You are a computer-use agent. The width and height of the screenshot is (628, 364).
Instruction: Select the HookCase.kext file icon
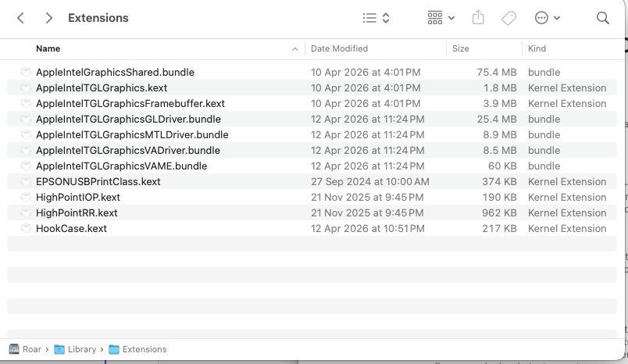26,228
